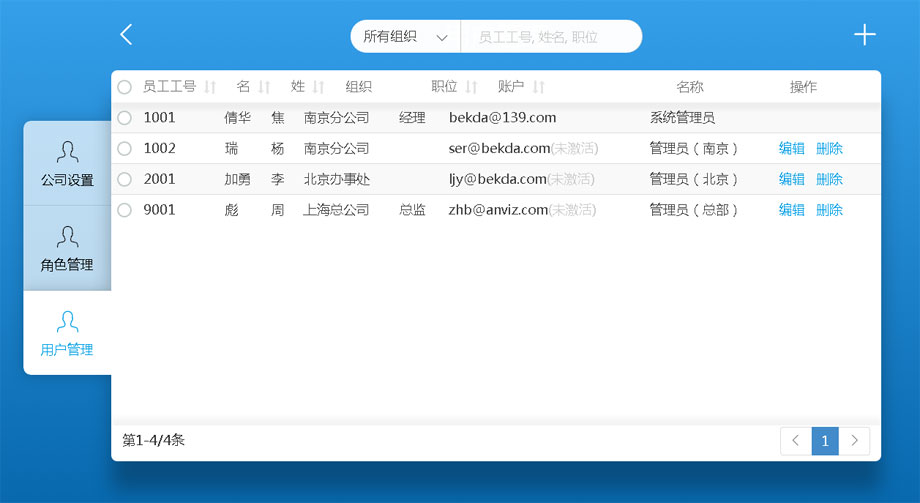Sort by first name column arrows

[x=264, y=87]
